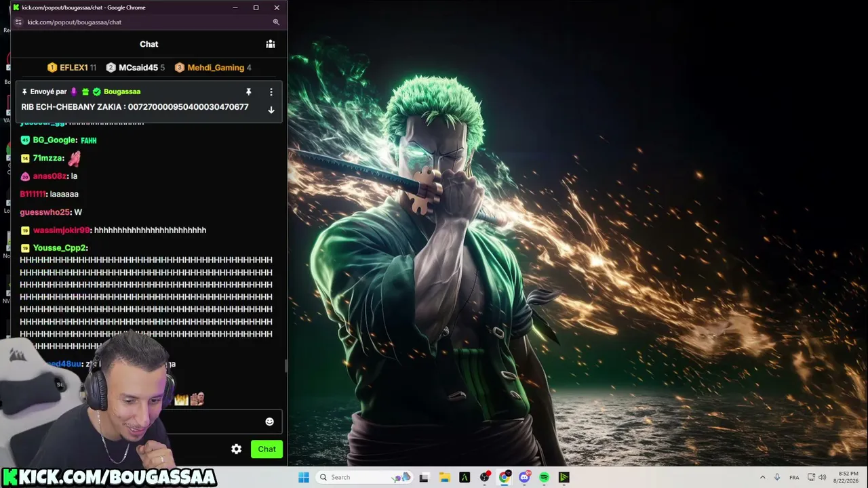Switch FRA keyboard language indicator
868x488 pixels.
pyautogui.click(x=794, y=477)
